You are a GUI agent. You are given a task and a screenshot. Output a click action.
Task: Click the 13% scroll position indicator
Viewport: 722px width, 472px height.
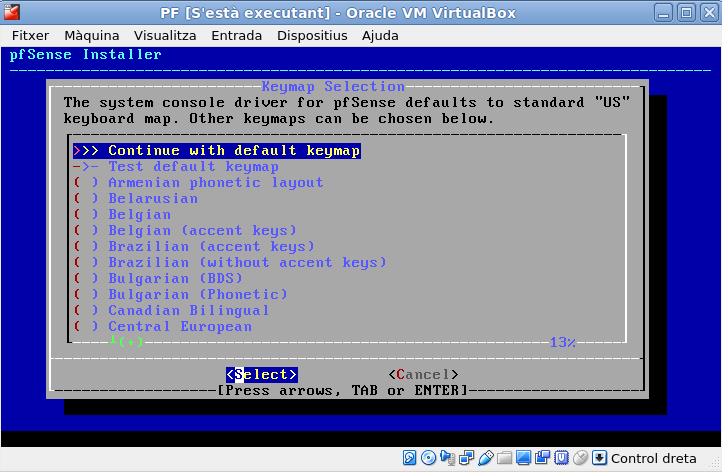pos(563,342)
